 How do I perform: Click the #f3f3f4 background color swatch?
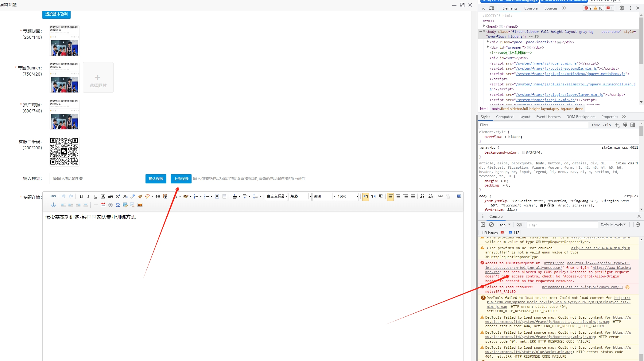[523, 152]
